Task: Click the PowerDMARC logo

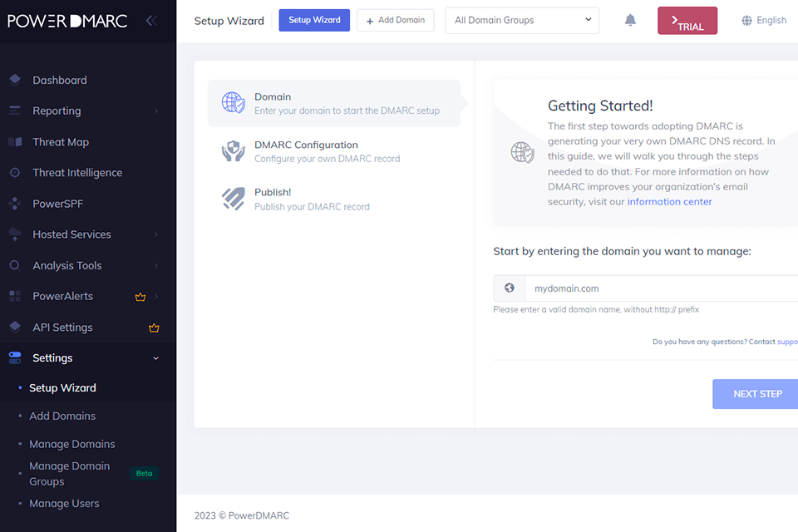Action: [x=67, y=21]
